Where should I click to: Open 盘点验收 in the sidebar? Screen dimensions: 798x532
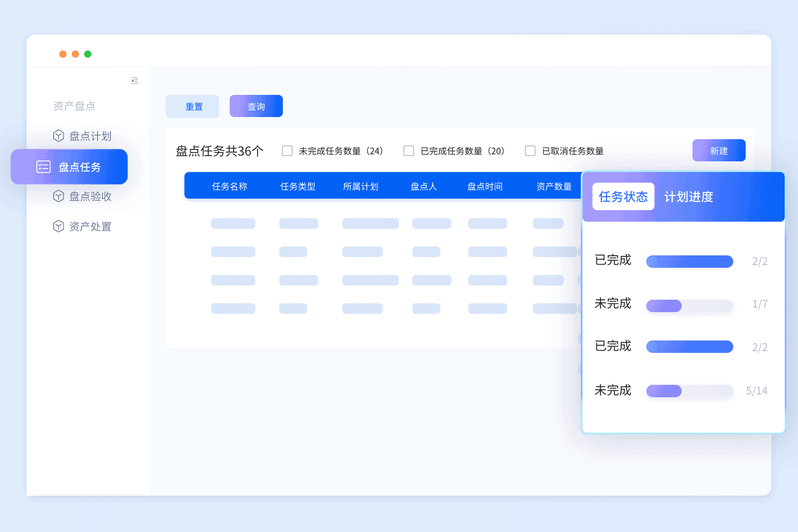click(x=82, y=196)
